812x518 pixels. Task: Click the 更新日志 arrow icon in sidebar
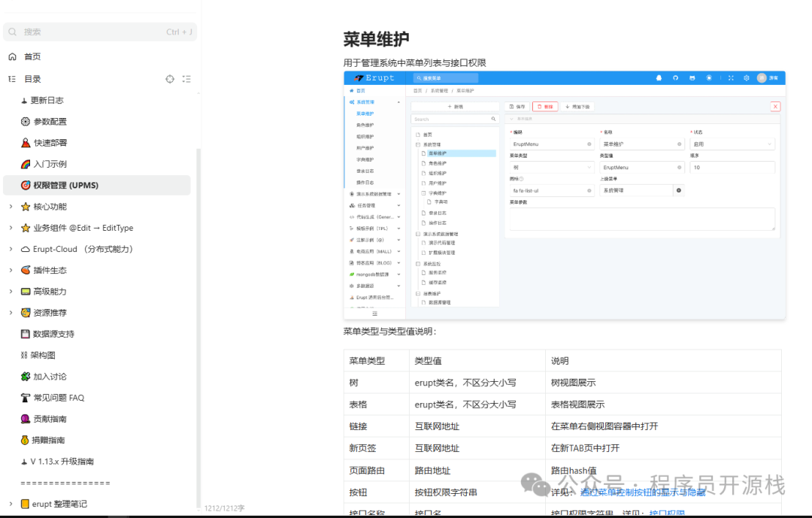tap(24, 100)
